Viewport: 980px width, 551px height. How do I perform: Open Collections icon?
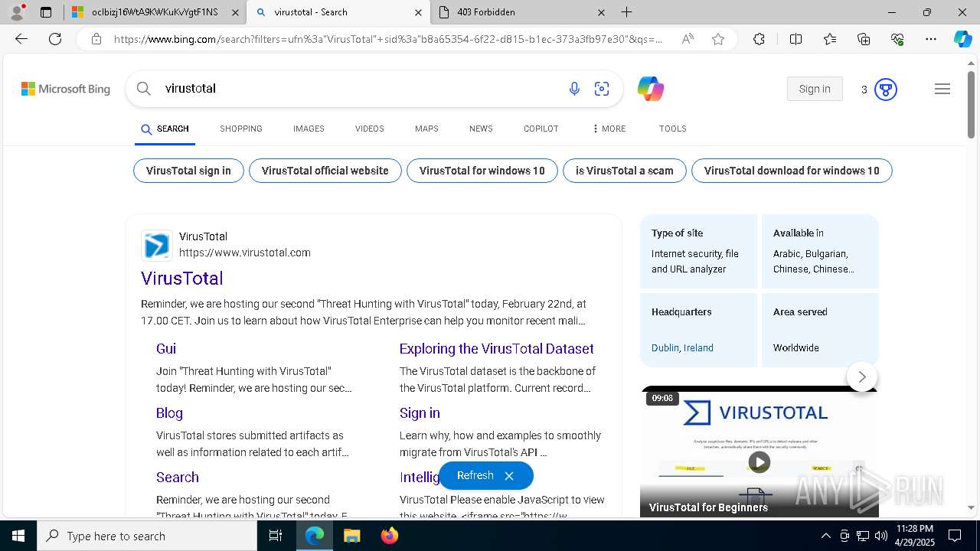(864, 39)
